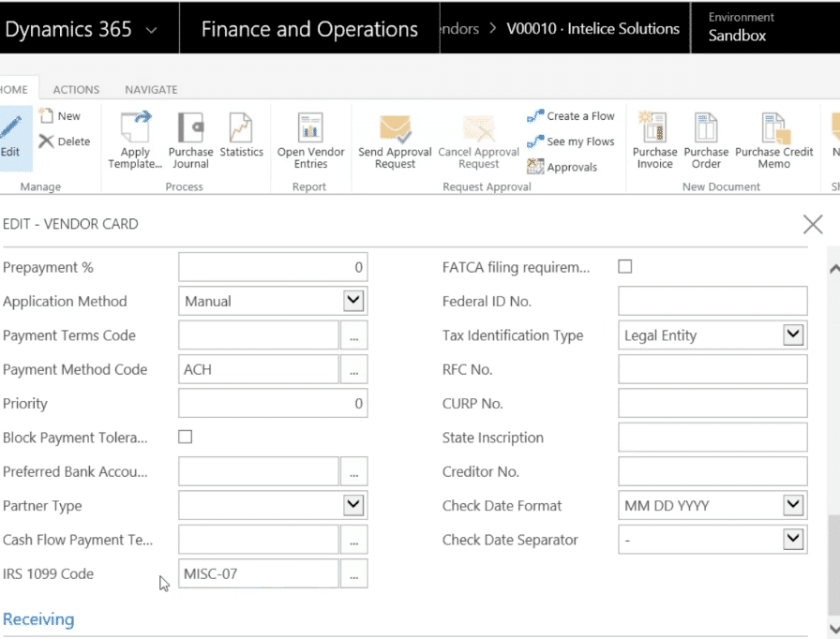Toggle Block Payment Tolerance checkbox

tap(186, 437)
